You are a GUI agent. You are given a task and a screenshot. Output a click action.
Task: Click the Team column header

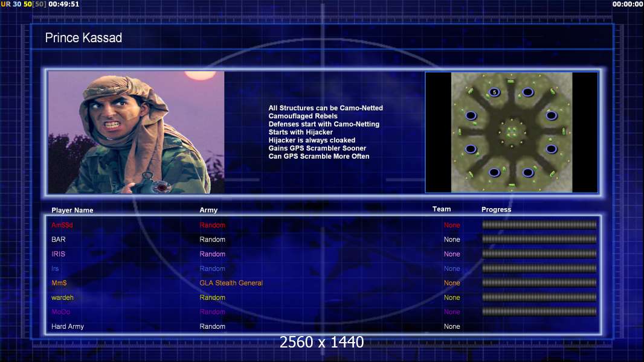[442, 209]
